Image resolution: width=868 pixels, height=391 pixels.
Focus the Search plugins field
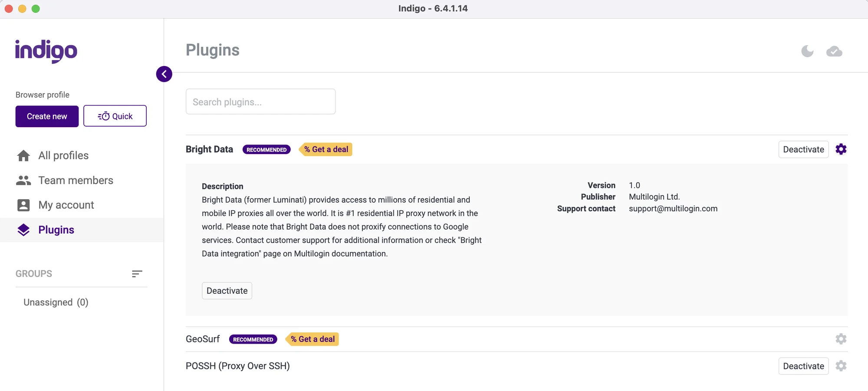(x=260, y=102)
